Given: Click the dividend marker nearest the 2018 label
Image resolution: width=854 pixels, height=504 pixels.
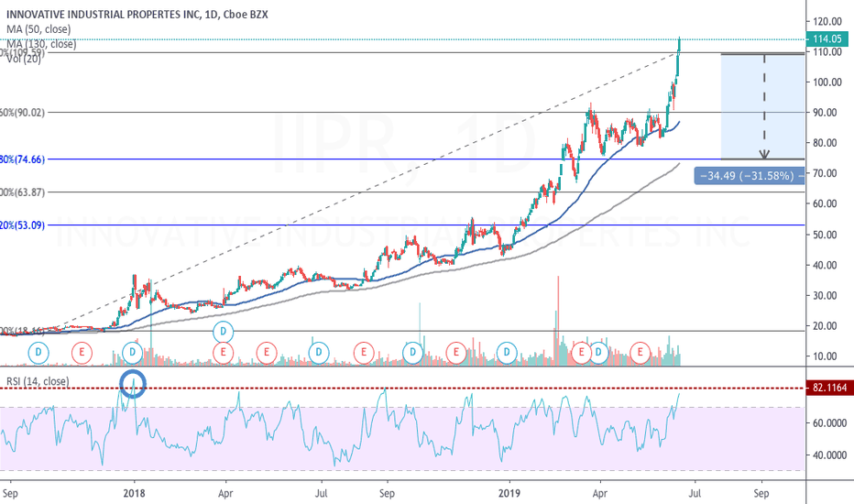Looking at the screenshot, I should [x=132, y=353].
